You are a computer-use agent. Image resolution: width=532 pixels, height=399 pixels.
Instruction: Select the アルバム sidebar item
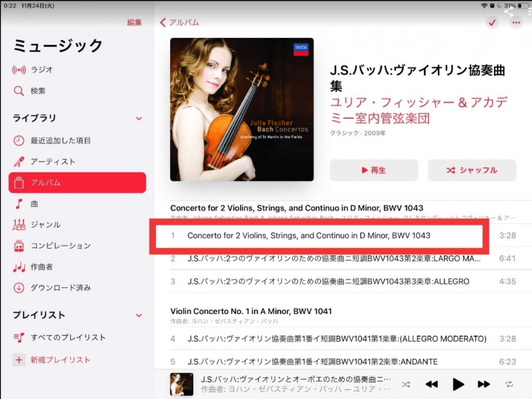[x=77, y=182]
